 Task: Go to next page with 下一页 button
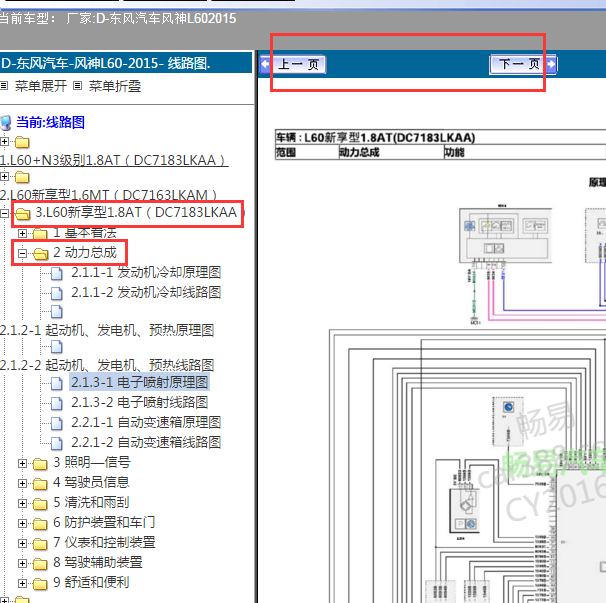pos(523,64)
